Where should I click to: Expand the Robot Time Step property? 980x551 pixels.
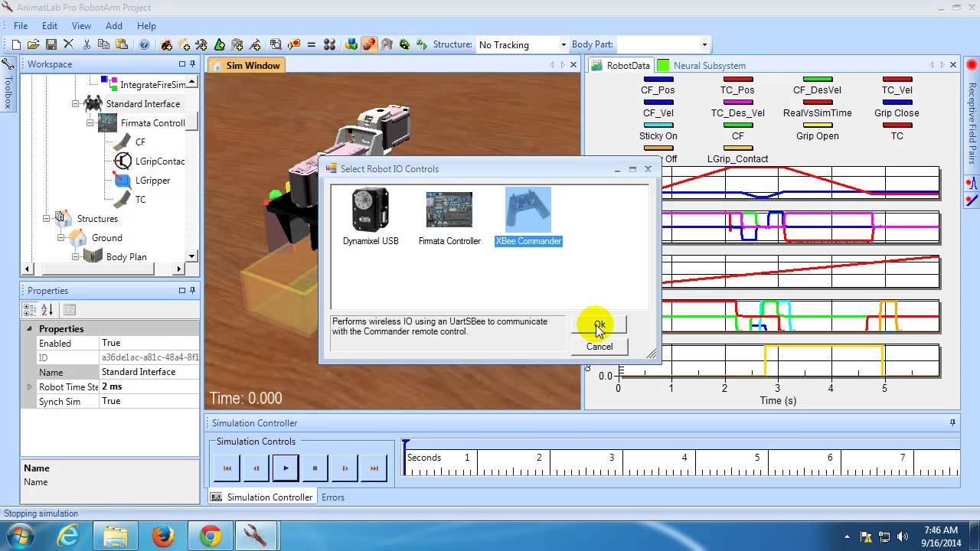point(30,387)
